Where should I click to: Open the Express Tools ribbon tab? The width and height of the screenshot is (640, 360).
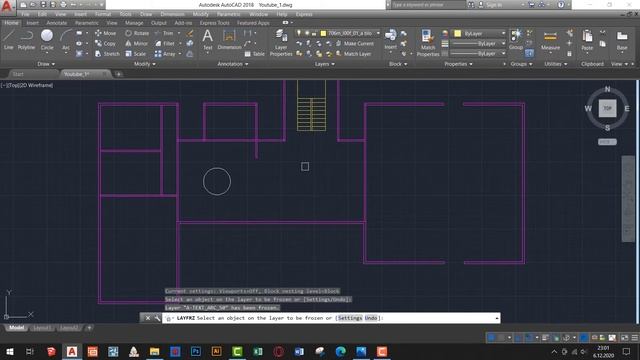click(x=214, y=23)
